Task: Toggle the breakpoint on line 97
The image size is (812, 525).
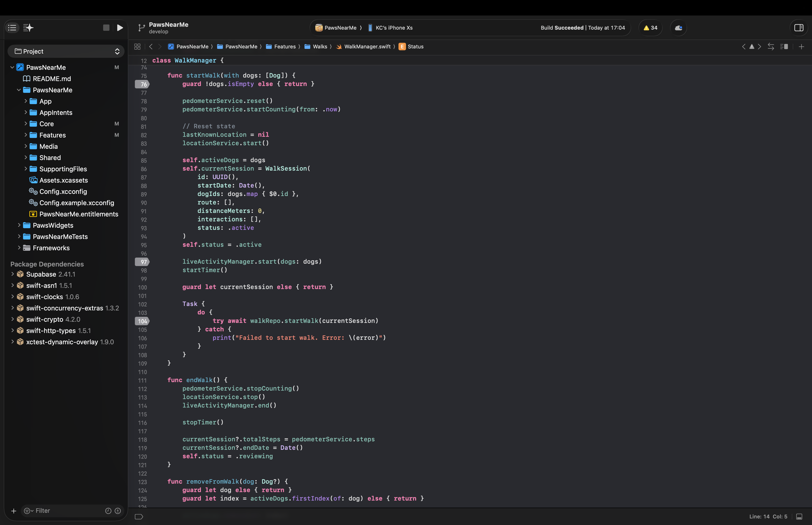Action: pyautogui.click(x=142, y=262)
